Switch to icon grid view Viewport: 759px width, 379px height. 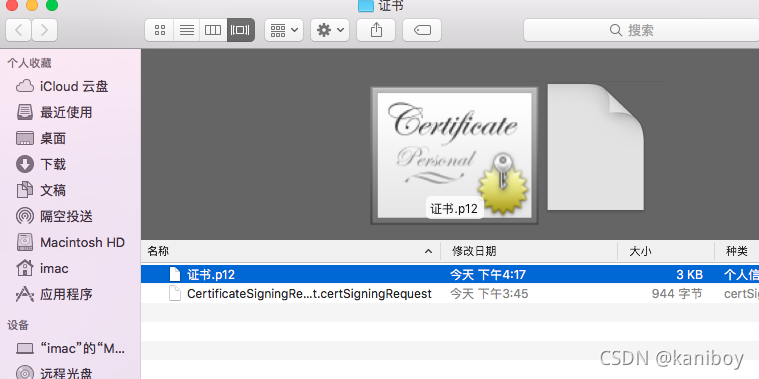pyautogui.click(x=160, y=30)
